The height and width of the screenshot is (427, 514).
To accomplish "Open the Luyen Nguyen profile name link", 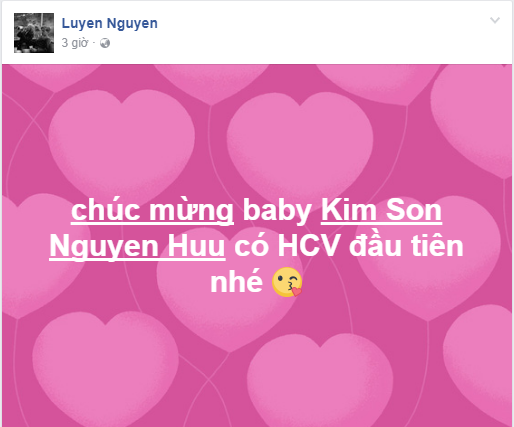I will [x=110, y=23].
